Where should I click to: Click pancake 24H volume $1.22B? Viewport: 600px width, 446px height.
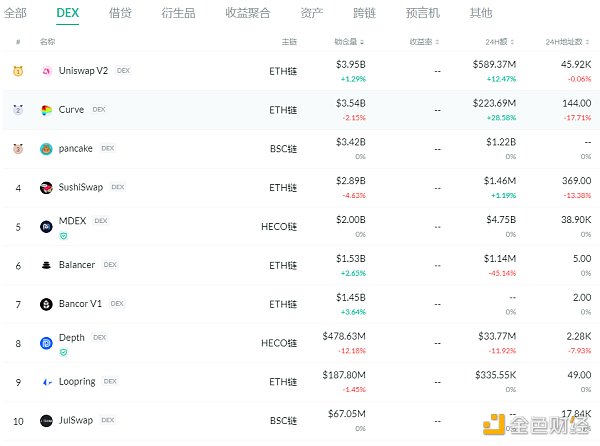point(501,142)
